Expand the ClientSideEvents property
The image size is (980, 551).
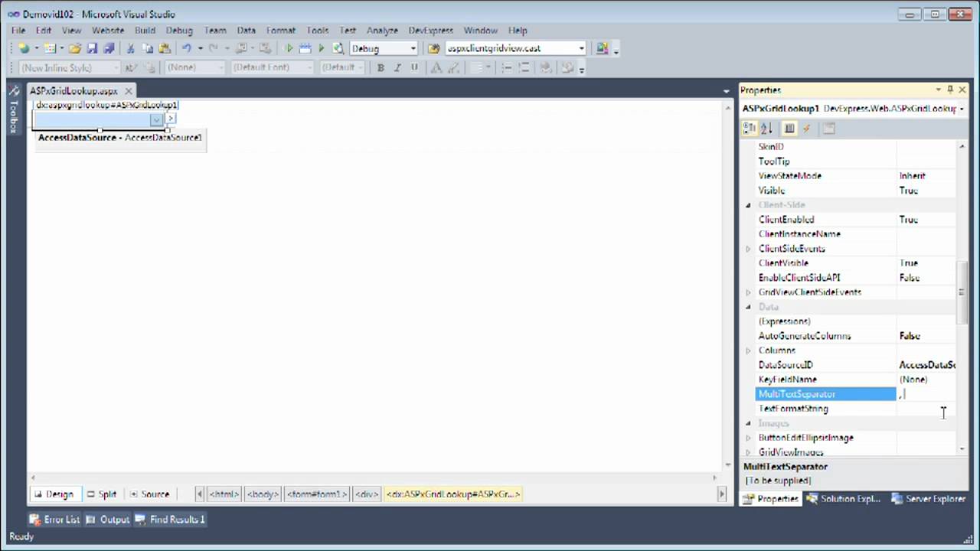(x=748, y=249)
